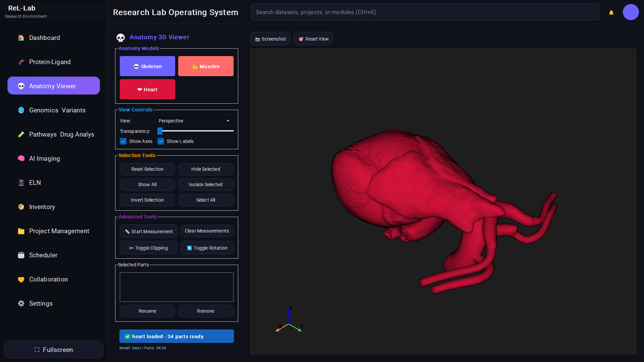The width and height of the screenshot is (644, 362).
Task: Clear Measurements in Advanced Tools
Action: click(207, 231)
